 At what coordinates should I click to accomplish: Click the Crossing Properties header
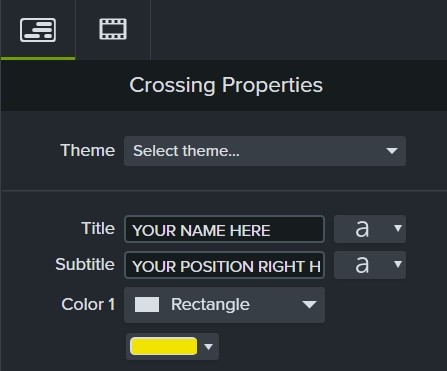(226, 85)
